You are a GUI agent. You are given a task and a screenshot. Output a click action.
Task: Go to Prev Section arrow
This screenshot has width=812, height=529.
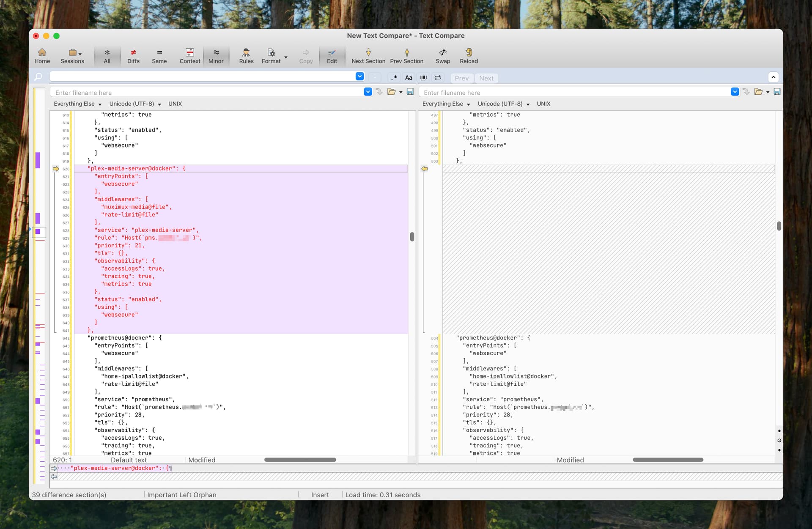click(x=406, y=56)
